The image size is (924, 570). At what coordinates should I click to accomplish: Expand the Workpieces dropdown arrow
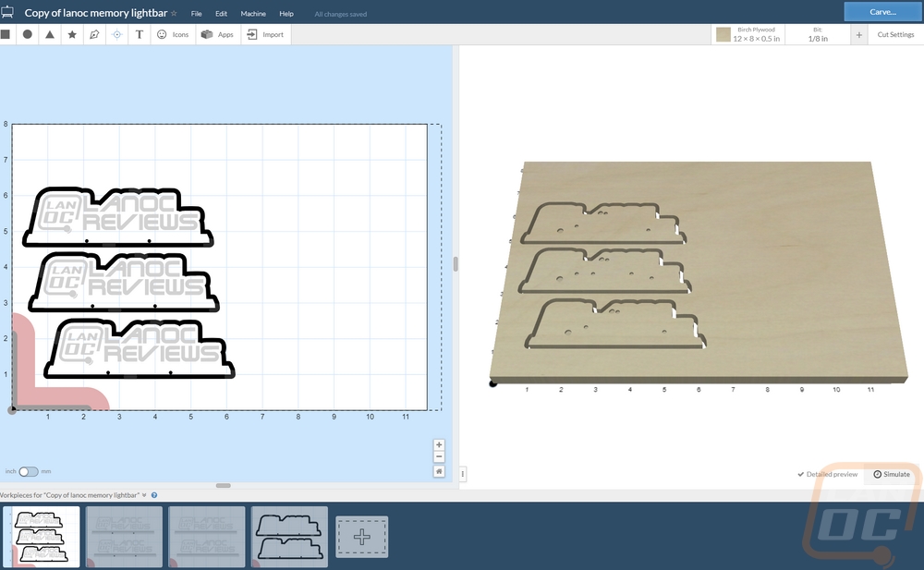coord(144,495)
